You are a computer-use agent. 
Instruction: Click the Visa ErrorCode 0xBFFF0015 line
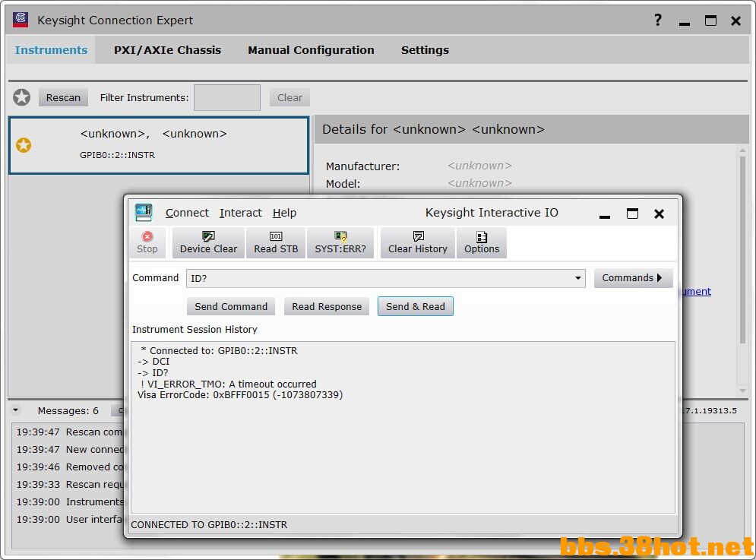(240, 394)
